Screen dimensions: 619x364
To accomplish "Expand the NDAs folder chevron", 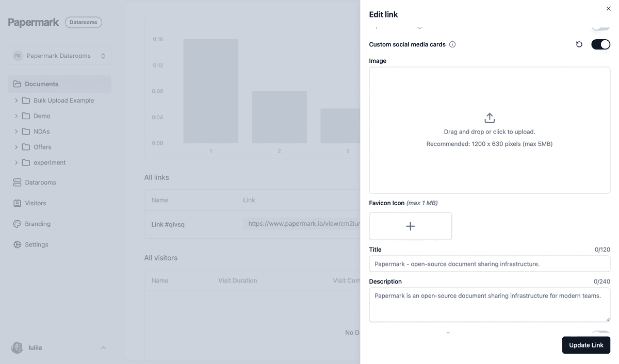I will point(16,131).
